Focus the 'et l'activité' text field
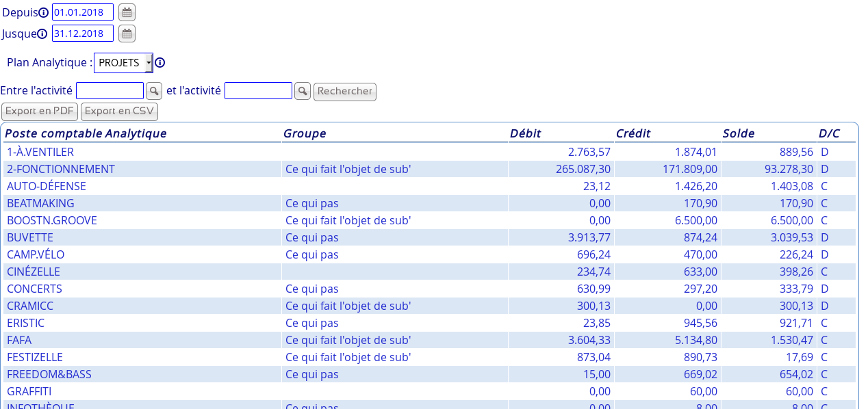Image resolution: width=868 pixels, height=409 pixels. click(258, 91)
